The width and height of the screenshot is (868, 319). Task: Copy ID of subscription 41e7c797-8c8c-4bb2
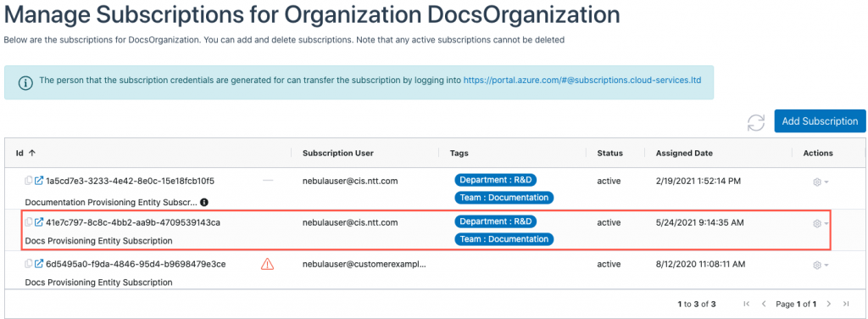point(28,222)
